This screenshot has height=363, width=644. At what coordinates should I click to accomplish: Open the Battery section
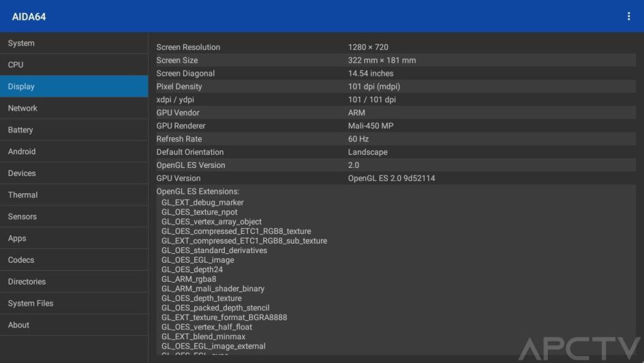coord(74,130)
